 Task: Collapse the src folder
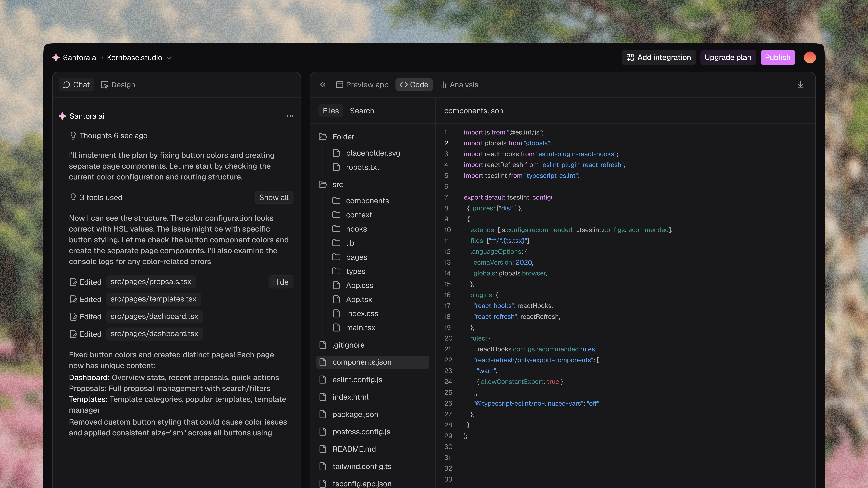pyautogui.click(x=323, y=184)
